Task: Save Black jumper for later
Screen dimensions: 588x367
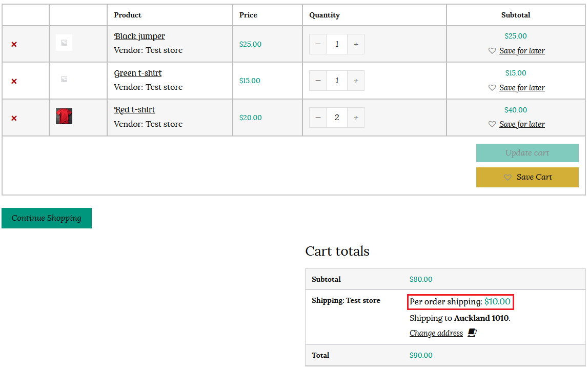Action: [x=522, y=51]
